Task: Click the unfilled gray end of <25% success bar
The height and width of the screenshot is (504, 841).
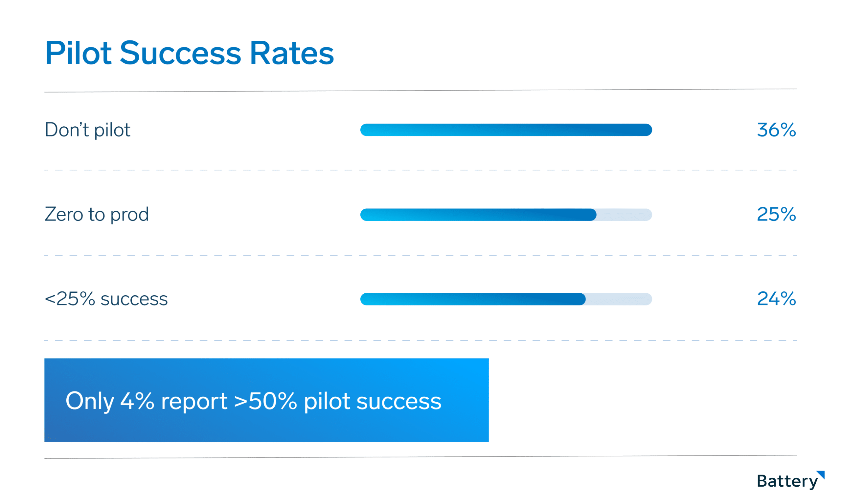Action: point(619,299)
